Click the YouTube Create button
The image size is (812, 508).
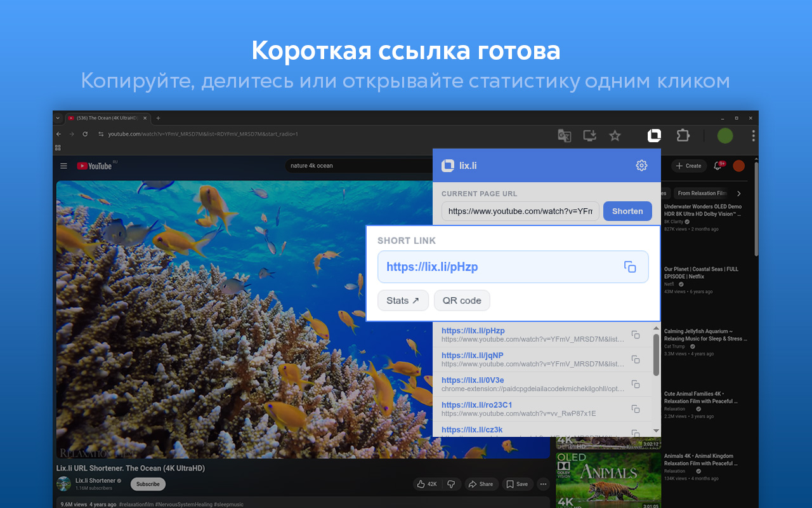tap(689, 166)
